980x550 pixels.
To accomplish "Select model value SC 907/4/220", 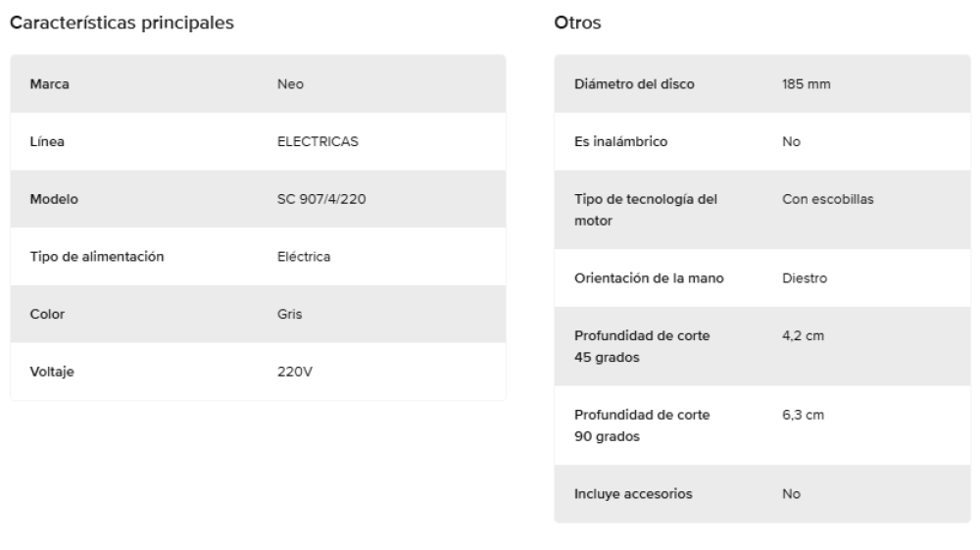I will point(322,199).
